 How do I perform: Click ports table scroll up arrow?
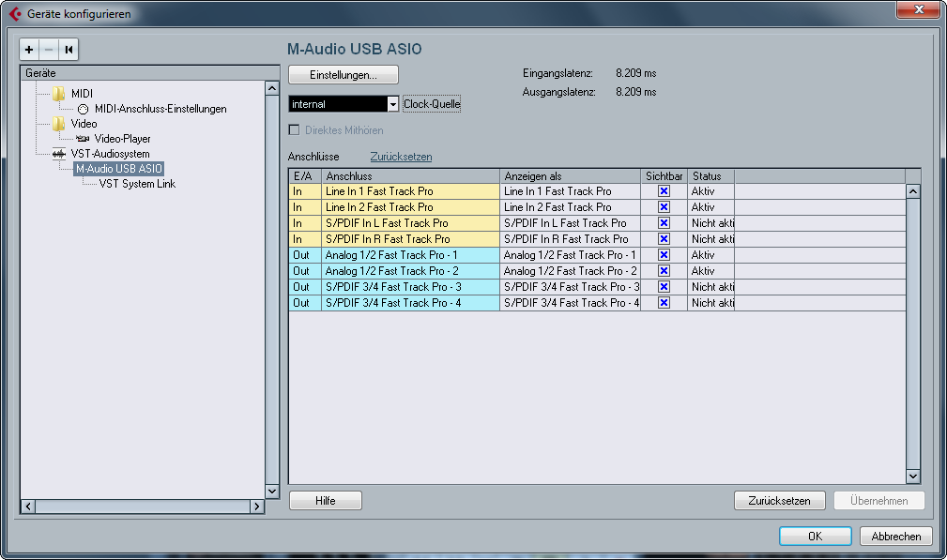pos(913,191)
